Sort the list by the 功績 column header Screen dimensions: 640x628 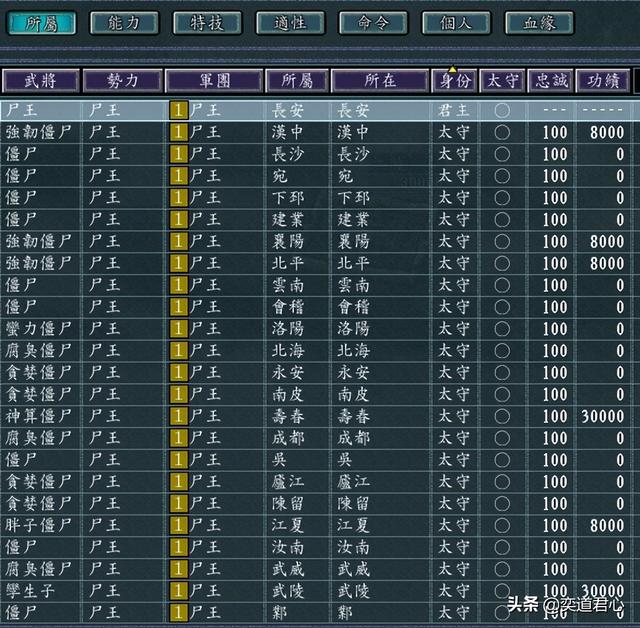pyautogui.click(x=606, y=81)
